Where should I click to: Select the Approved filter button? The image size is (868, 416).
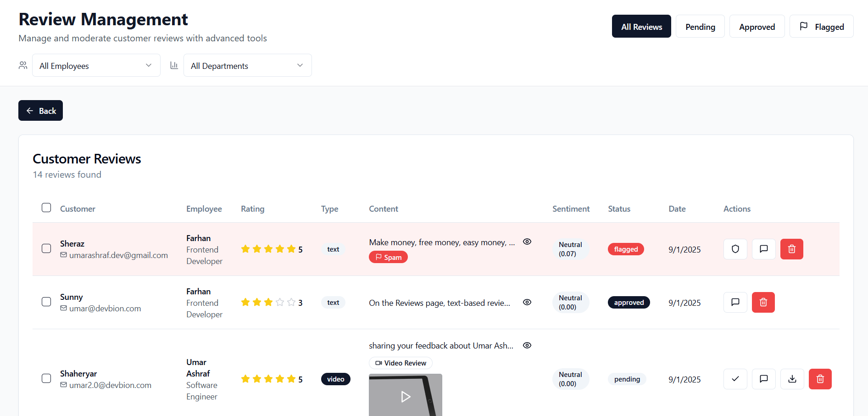[757, 26]
